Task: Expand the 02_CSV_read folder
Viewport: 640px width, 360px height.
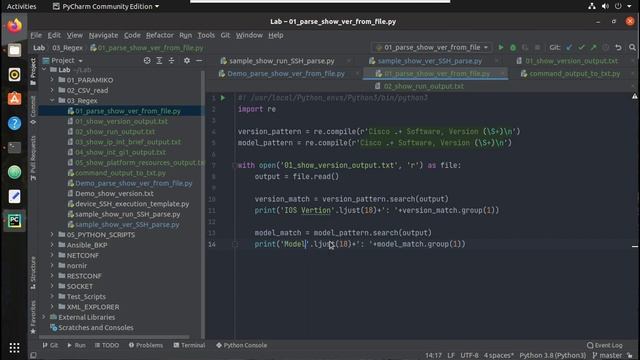Action: pyautogui.click(x=52, y=90)
